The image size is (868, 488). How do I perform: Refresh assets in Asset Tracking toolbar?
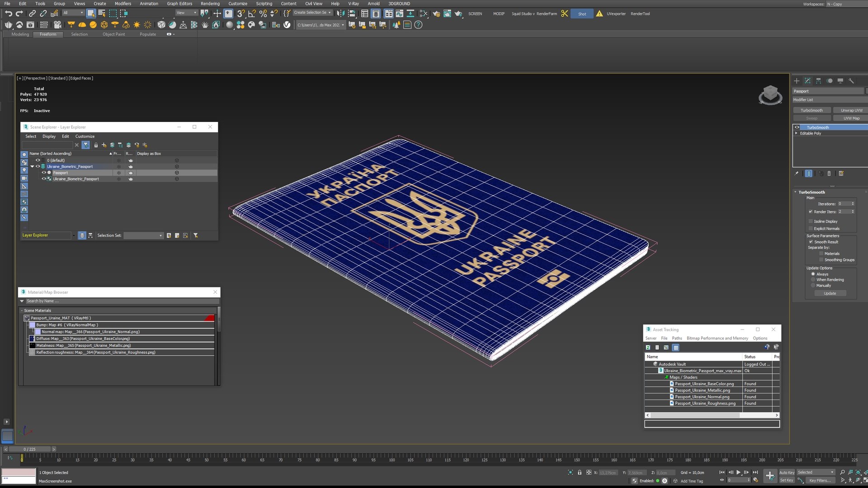coord(648,347)
